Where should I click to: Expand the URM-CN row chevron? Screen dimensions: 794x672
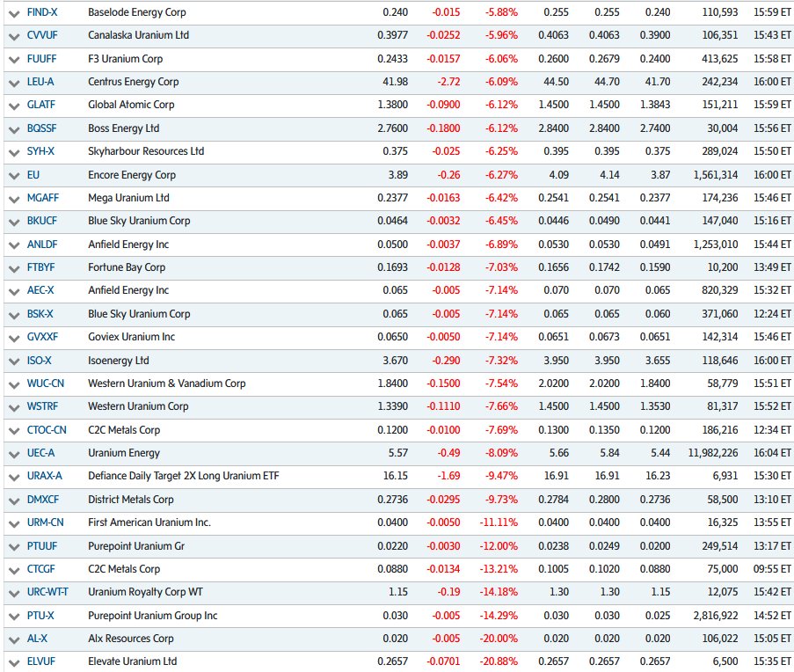[x=14, y=523]
